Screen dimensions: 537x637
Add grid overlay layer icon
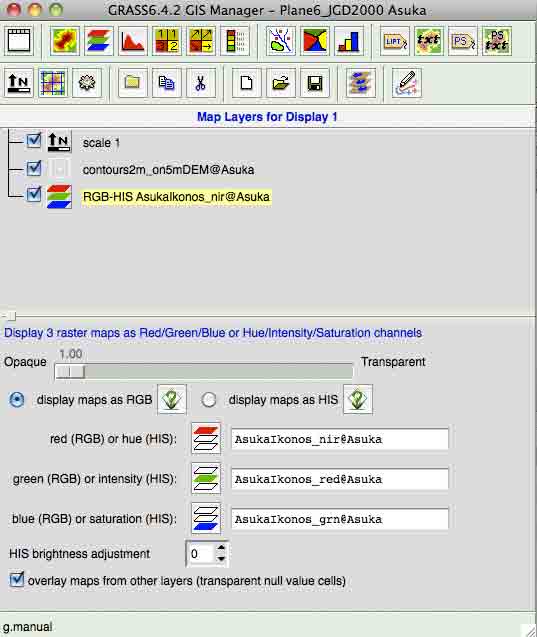[53, 83]
